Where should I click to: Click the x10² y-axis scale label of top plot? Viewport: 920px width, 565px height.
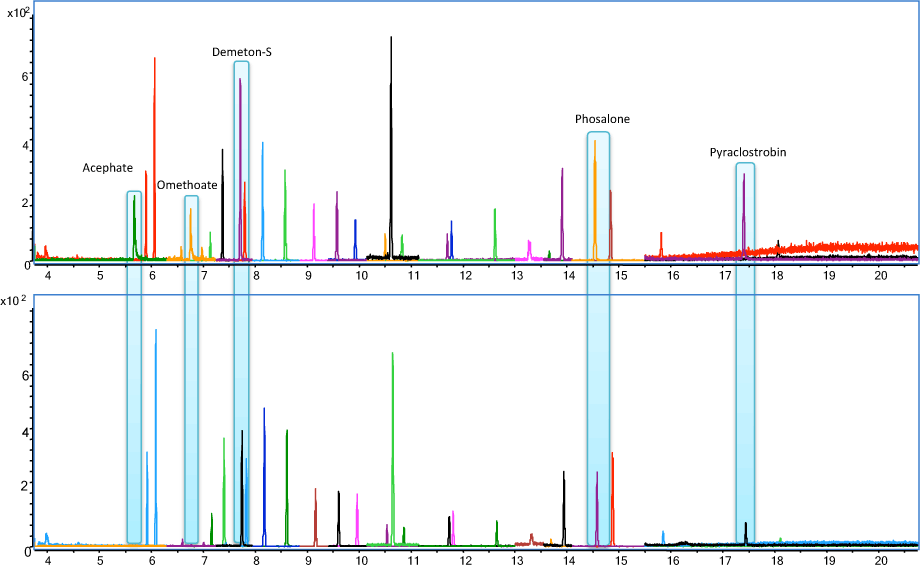pyautogui.click(x=19, y=13)
